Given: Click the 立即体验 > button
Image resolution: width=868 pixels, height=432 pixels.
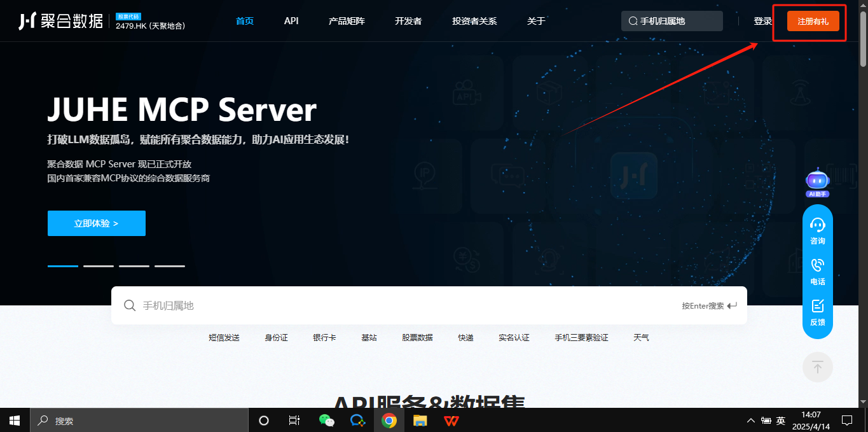Looking at the screenshot, I should coord(97,223).
